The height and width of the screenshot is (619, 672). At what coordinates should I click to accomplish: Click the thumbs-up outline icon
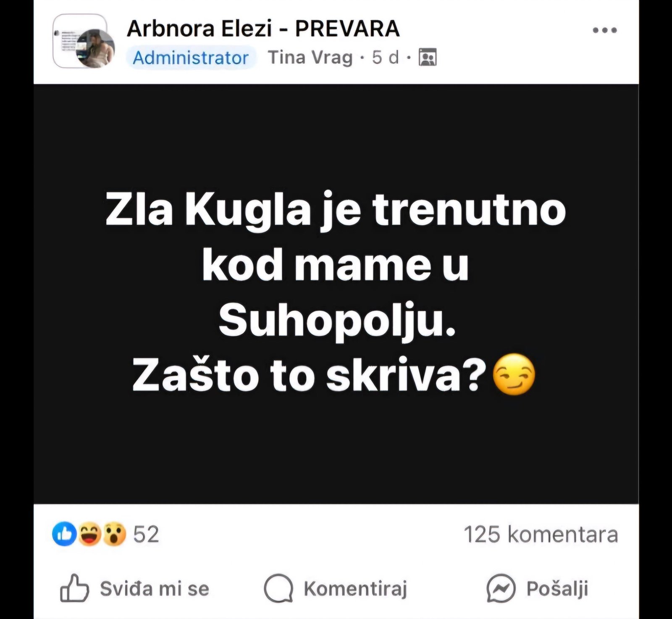coord(74,588)
